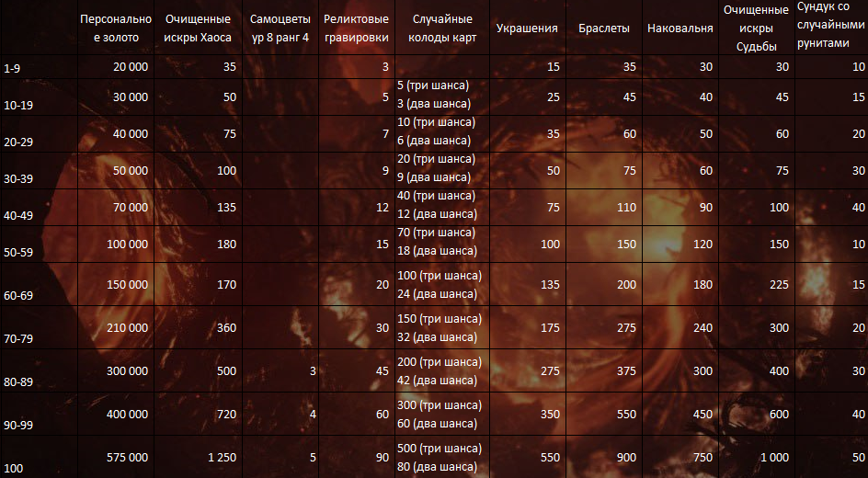Click the gold value '50 000'
The width and height of the screenshot is (868, 478).
[x=131, y=170]
